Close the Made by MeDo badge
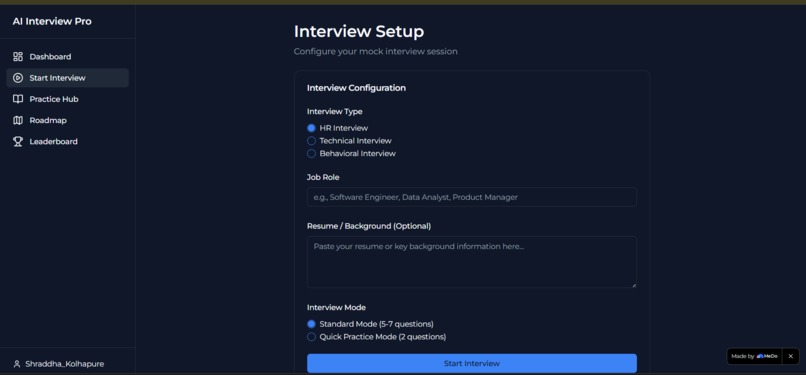 click(x=791, y=357)
